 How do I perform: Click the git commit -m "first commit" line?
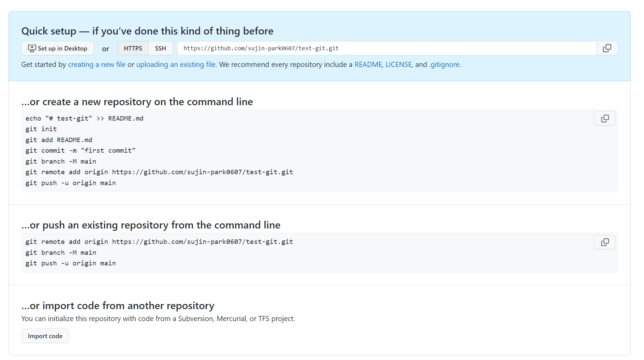pos(80,151)
